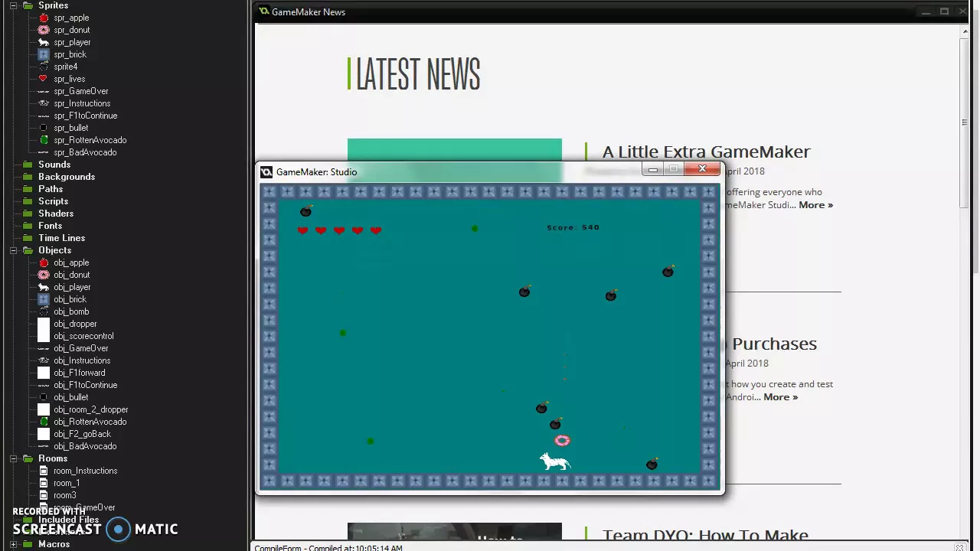Expand the Macros folder

click(14, 544)
